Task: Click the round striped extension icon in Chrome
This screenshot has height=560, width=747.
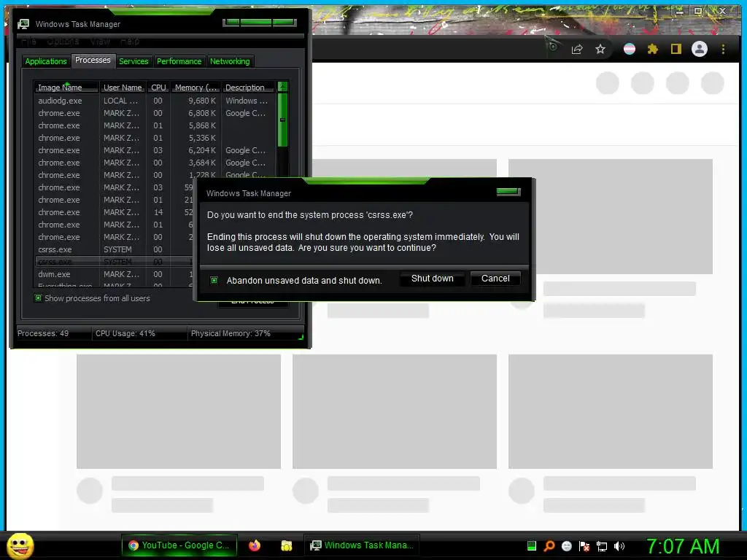Action: [630, 49]
